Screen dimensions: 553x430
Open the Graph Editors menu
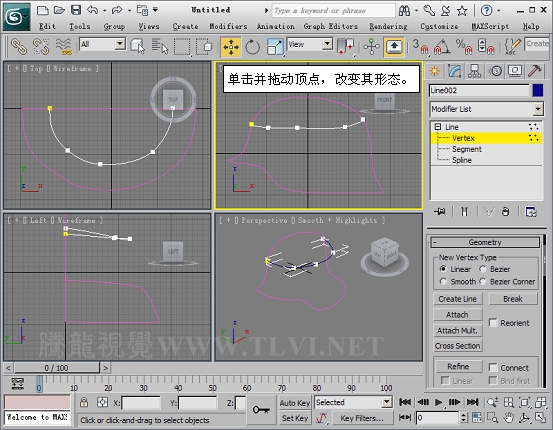pos(330,26)
